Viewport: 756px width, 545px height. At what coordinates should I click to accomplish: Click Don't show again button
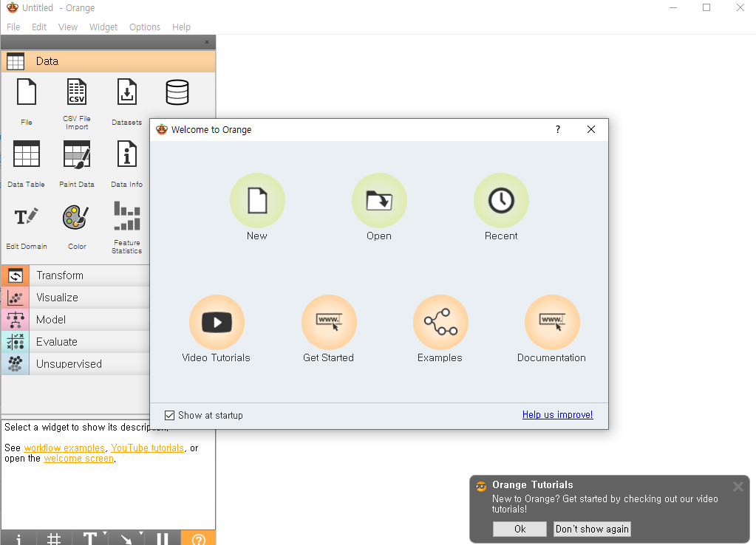pos(592,529)
